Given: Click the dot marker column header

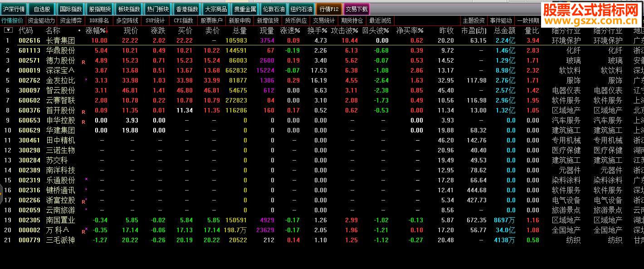Looking at the screenshot, I should click(79, 30).
